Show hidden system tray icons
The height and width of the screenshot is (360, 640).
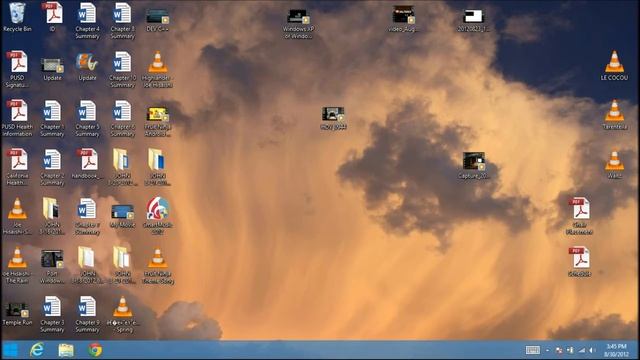point(548,350)
